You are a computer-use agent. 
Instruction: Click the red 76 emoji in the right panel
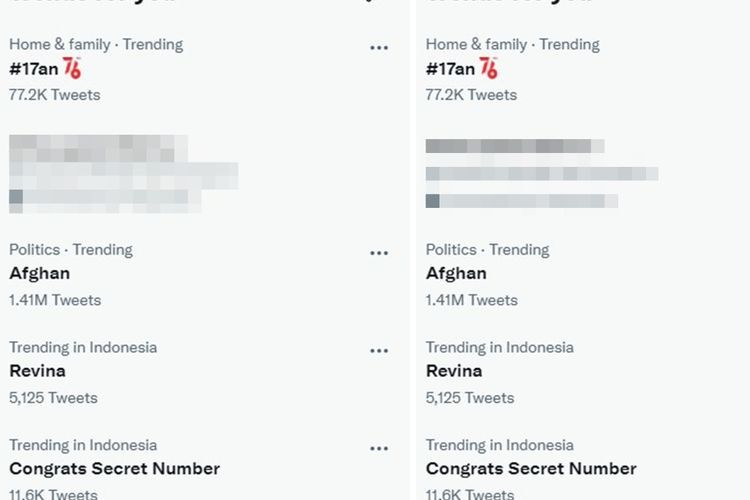489,68
